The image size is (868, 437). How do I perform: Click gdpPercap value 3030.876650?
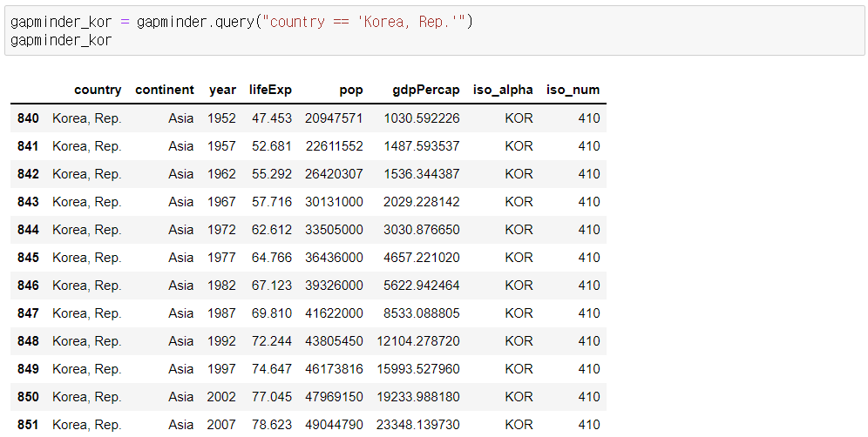pyautogui.click(x=422, y=230)
